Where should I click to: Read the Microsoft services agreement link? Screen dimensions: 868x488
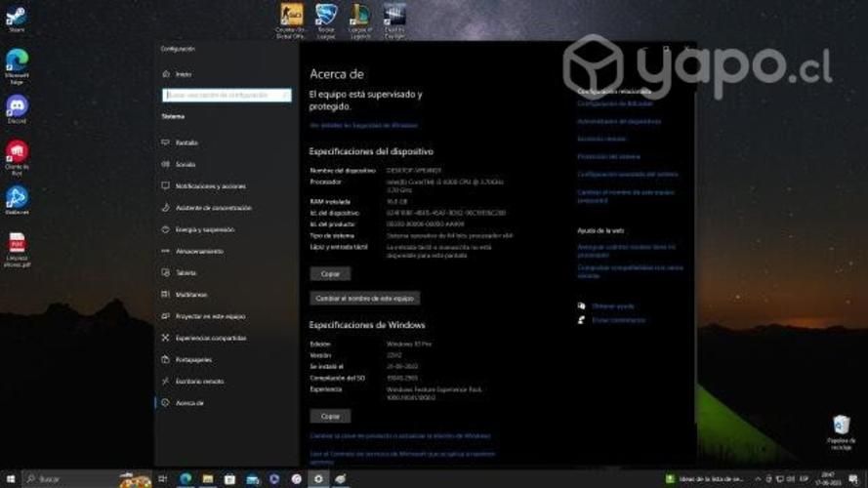pyautogui.click(x=402, y=458)
